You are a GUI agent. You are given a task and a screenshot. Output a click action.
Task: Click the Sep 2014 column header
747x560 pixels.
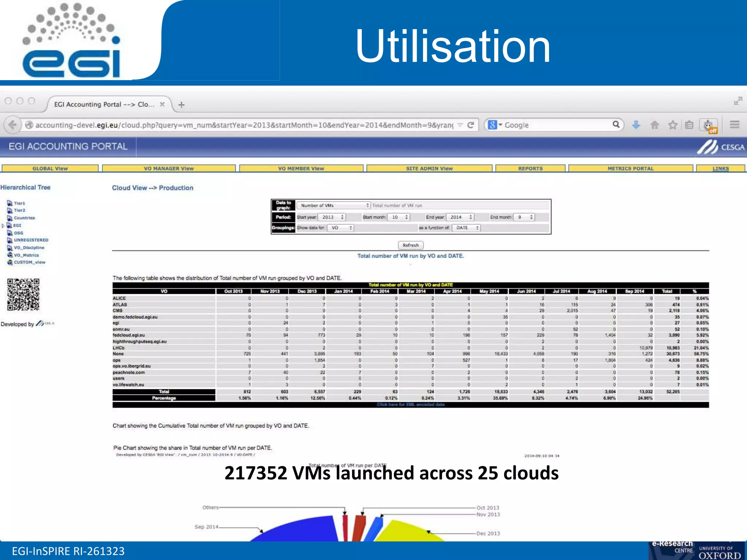(x=635, y=291)
